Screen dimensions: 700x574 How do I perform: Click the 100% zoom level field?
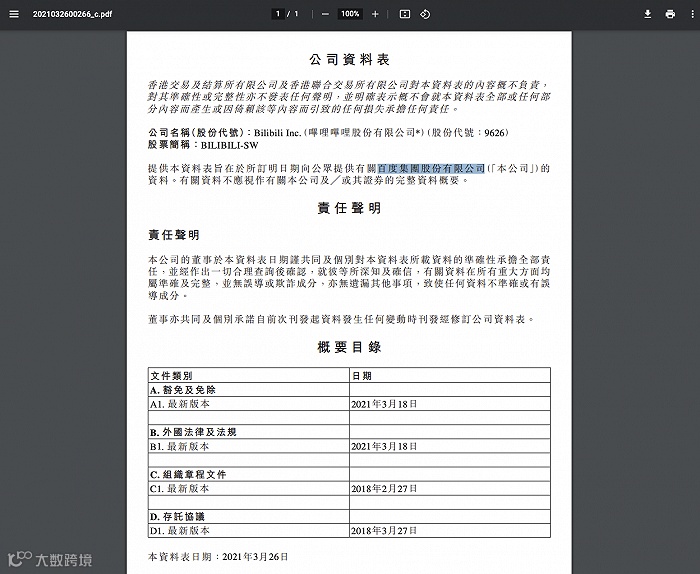[x=350, y=14]
